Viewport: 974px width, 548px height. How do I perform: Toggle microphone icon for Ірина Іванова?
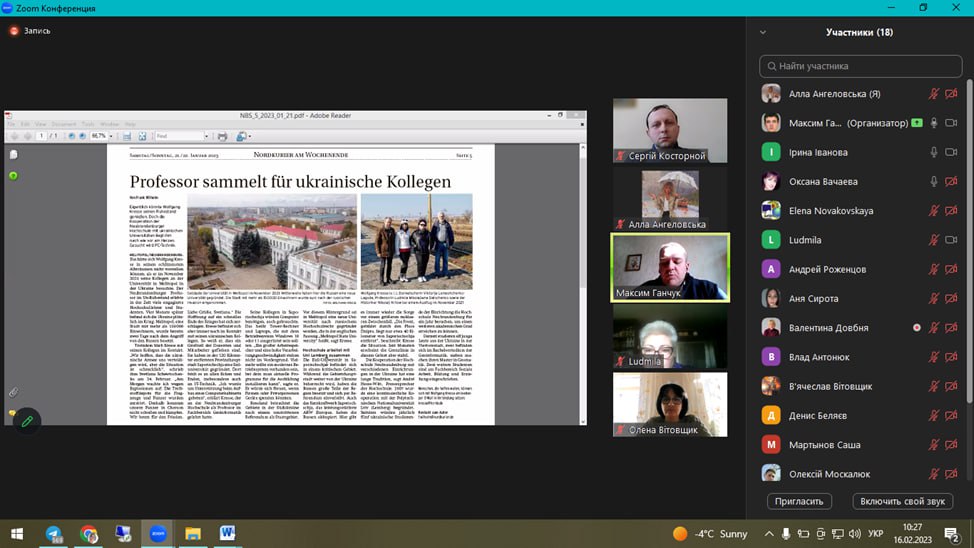click(x=934, y=152)
